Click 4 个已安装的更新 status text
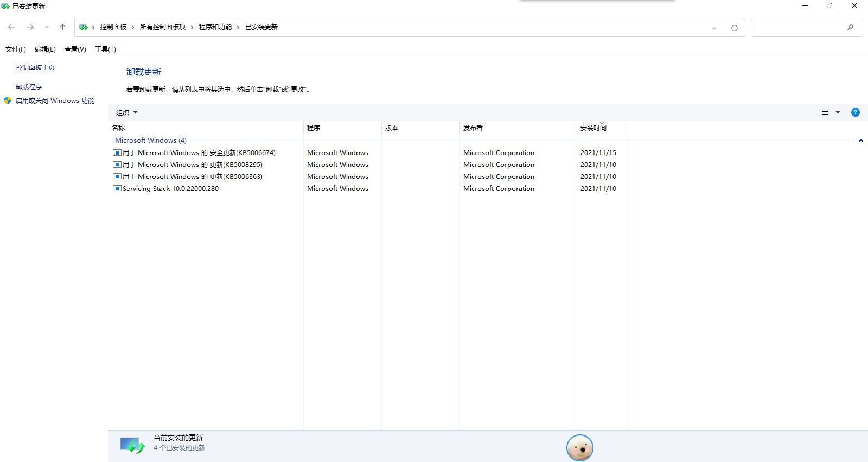The width and height of the screenshot is (868, 462). pos(179,448)
